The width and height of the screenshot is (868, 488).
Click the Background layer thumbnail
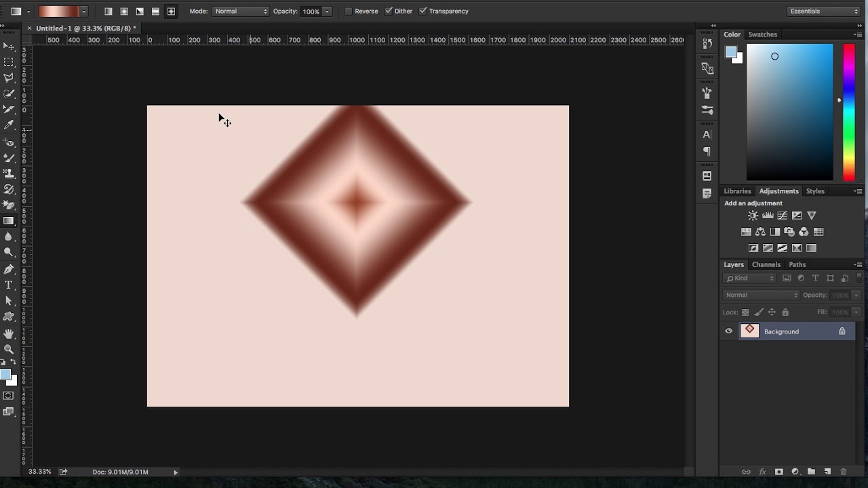coord(750,331)
